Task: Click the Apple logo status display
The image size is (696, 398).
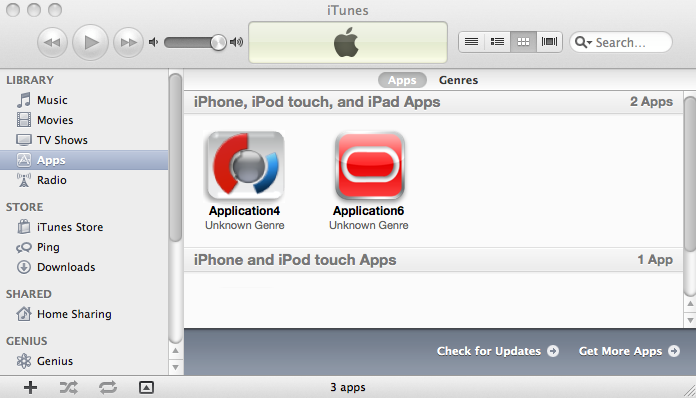Action: click(x=348, y=43)
